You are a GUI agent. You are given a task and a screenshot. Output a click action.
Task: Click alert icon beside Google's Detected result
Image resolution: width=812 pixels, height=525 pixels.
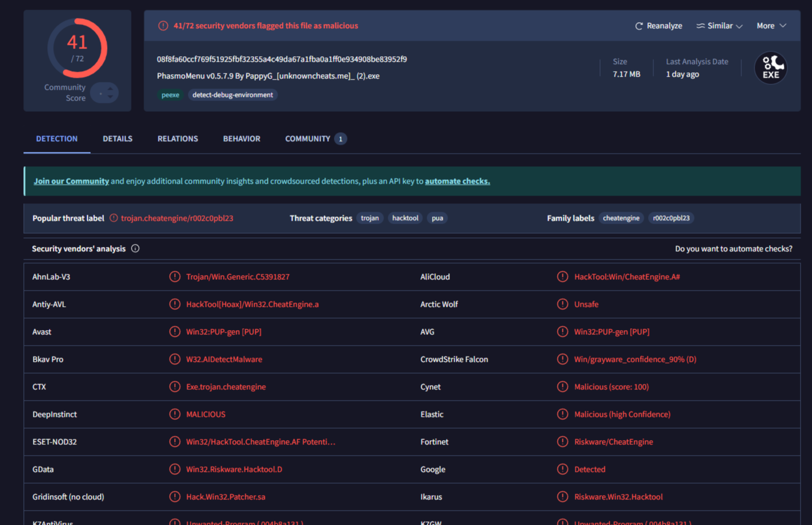coord(562,469)
